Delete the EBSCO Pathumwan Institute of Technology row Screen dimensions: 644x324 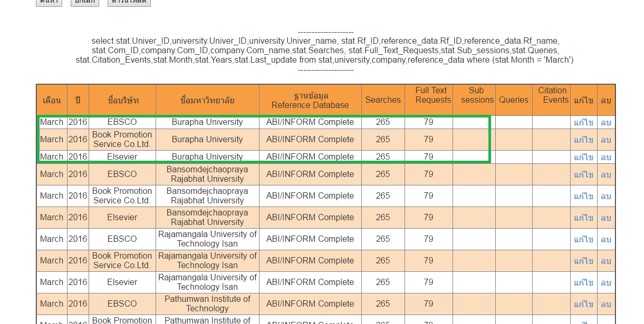(x=606, y=304)
